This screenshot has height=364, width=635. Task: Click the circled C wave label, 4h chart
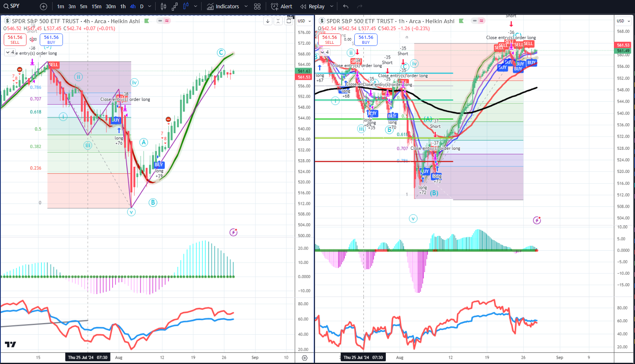point(221,53)
